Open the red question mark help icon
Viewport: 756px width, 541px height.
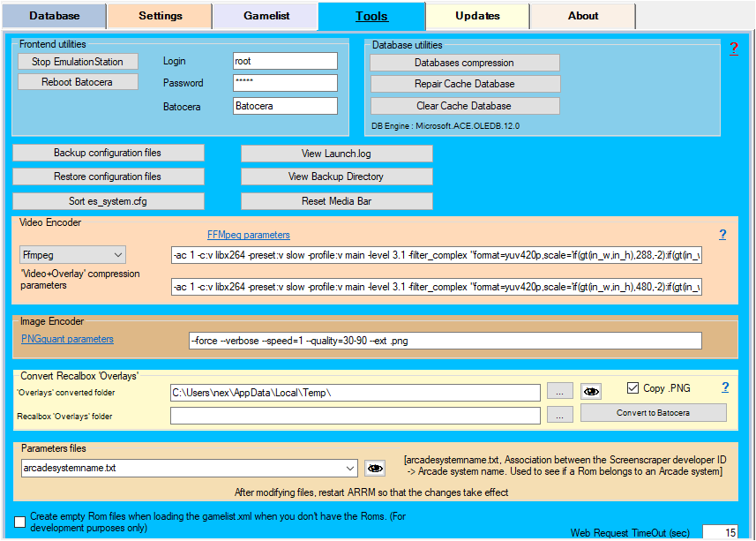[x=733, y=49]
